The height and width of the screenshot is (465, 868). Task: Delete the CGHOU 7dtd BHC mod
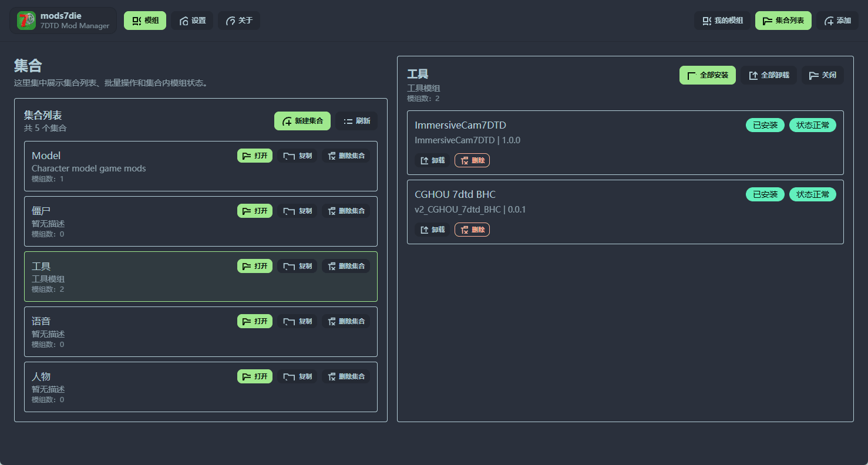[472, 229]
